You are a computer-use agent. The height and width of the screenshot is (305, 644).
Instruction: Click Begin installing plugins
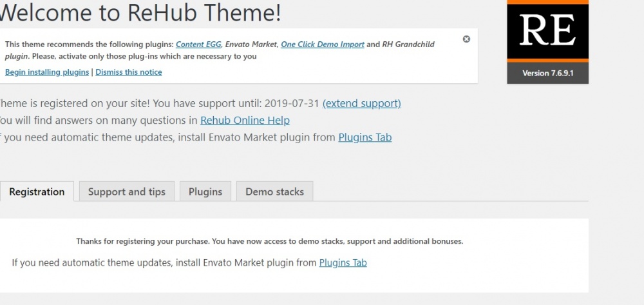point(47,72)
